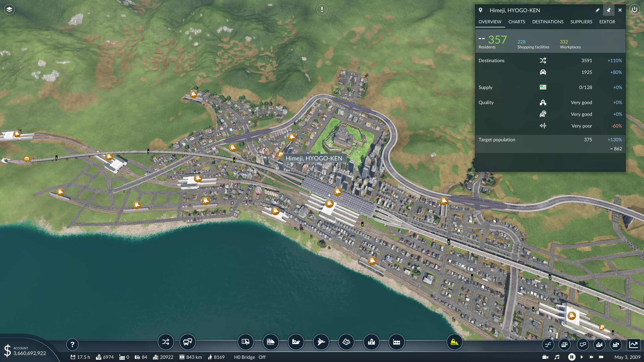
Task: Open the vehicle manager bus icon
Action: click(187, 342)
